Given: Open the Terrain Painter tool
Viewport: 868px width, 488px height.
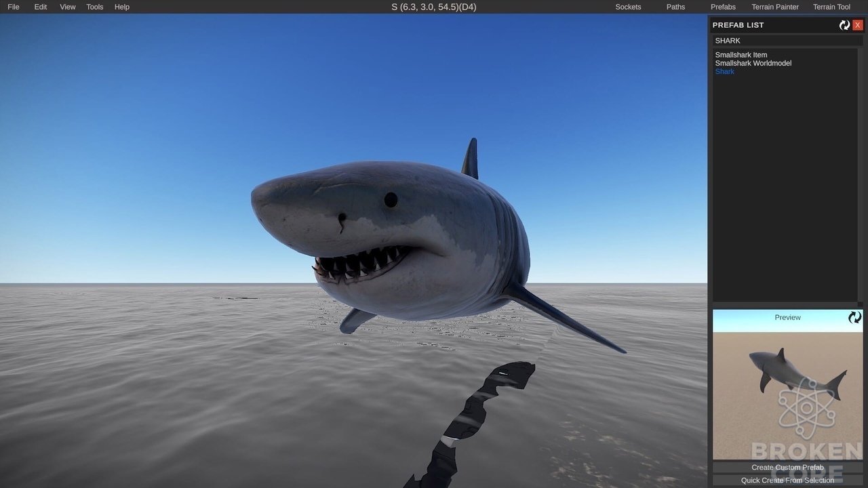Looking at the screenshot, I should point(775,7).
